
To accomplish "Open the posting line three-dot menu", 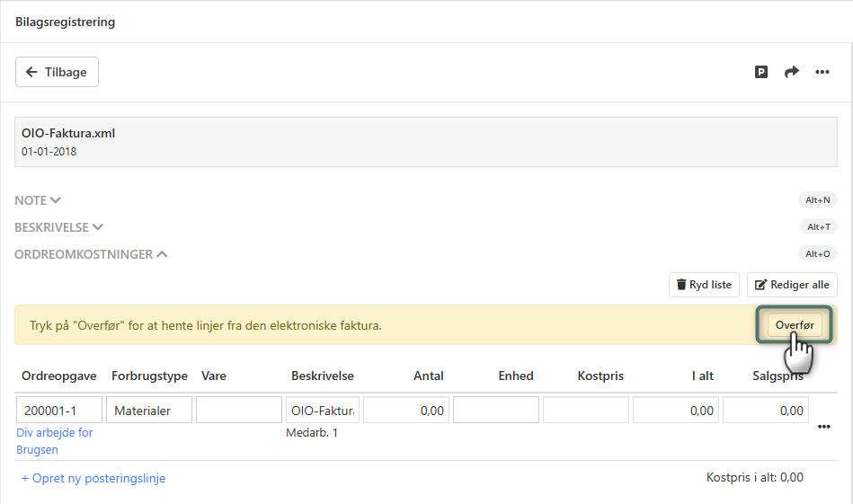I will [823, 427].
